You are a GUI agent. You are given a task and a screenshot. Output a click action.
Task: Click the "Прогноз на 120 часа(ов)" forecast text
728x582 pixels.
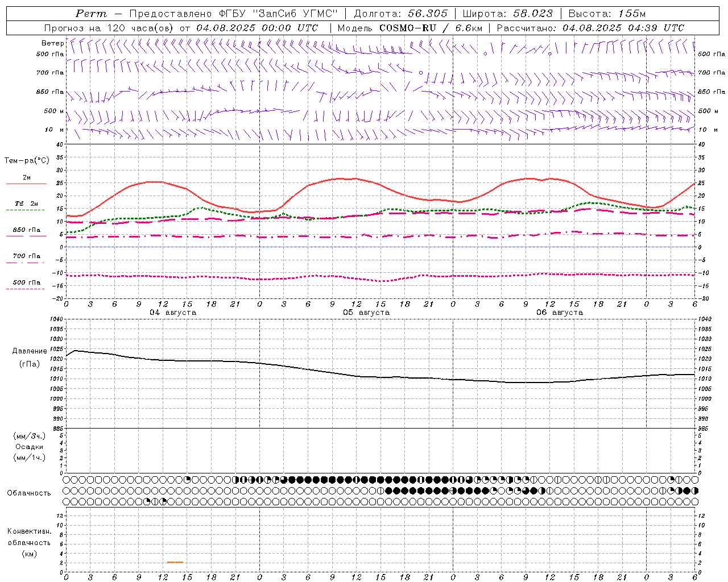point(110,28)
